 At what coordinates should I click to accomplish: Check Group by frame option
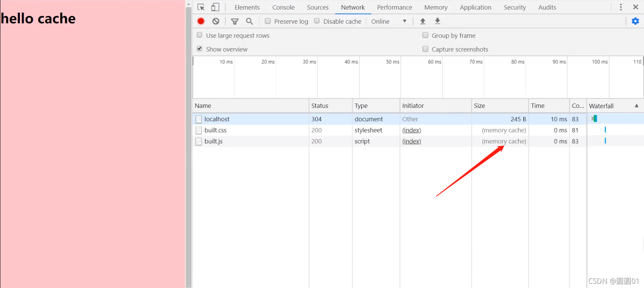point(425,35)
